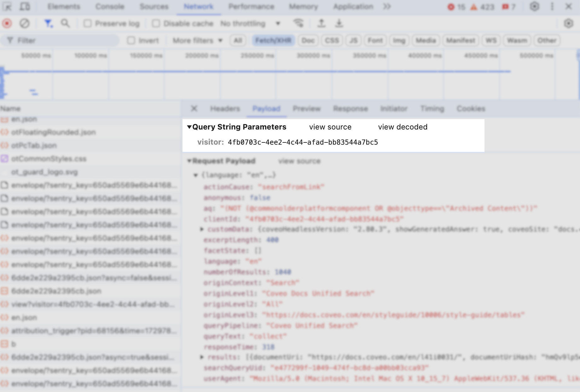Switch to the Response tab
This screenshot has height=392, width=580.
350,108
